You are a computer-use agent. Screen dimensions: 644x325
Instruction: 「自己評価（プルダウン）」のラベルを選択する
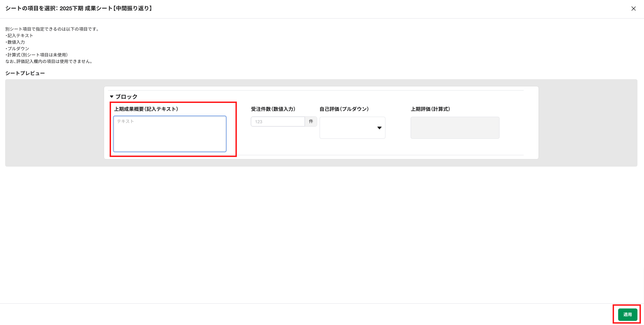click(344, 109)
